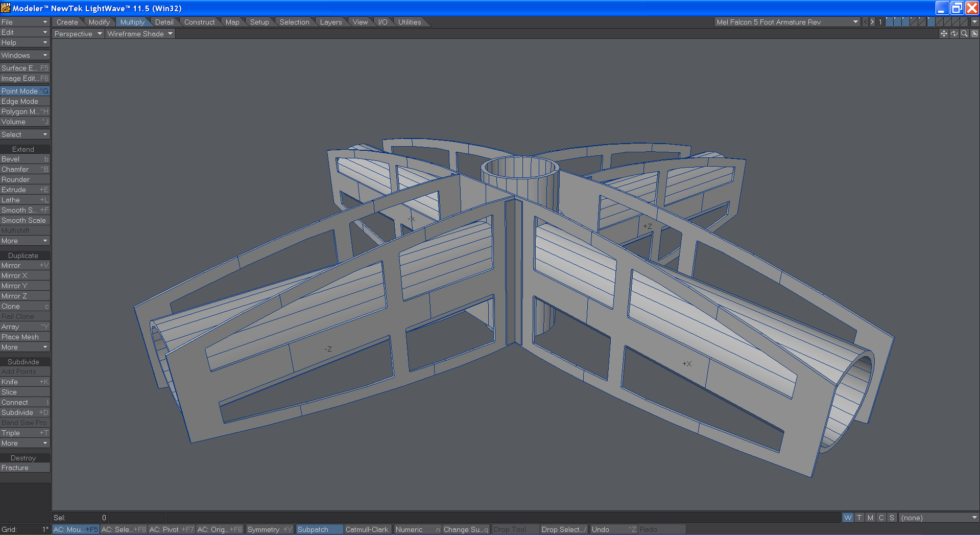Open the vertex map (none) dropdown
The image size is (980, 535).
click(939, 518)
